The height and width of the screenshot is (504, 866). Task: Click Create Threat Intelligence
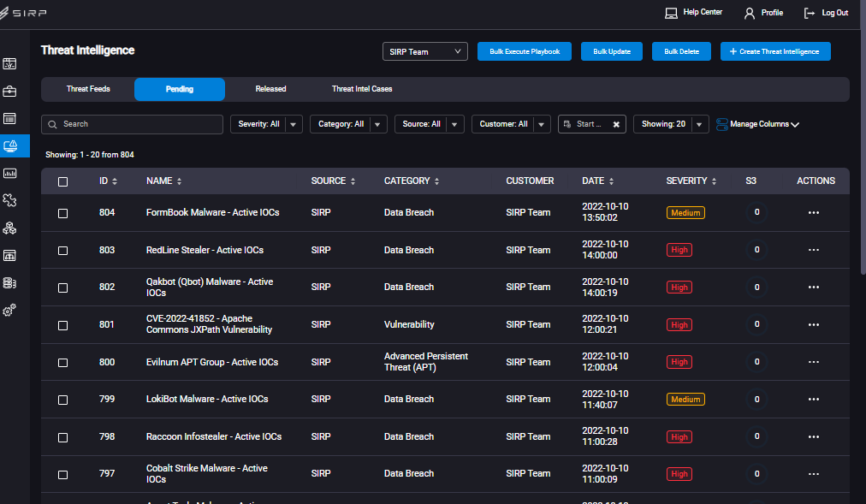pos(775,51)
